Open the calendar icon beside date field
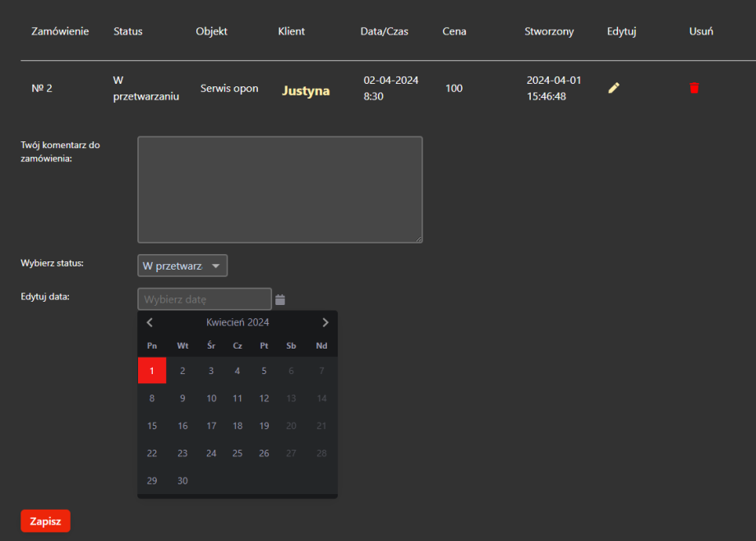 coord(280,299)
